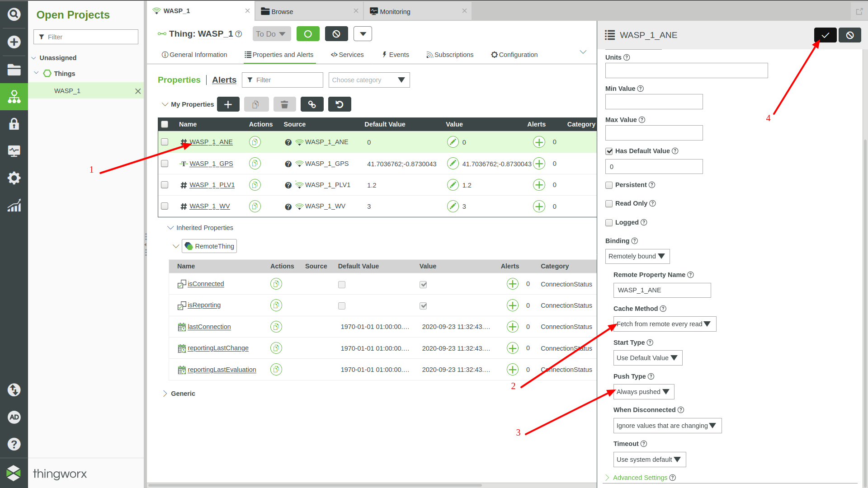Click duplicate action icon for WASP_1_WV
868x488 pixels.
point(255,206)
